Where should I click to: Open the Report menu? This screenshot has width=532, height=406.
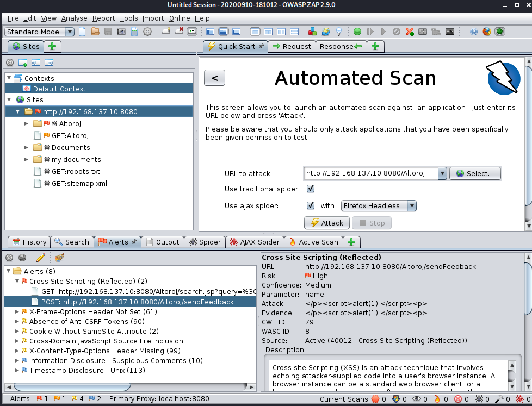(103, 18)
